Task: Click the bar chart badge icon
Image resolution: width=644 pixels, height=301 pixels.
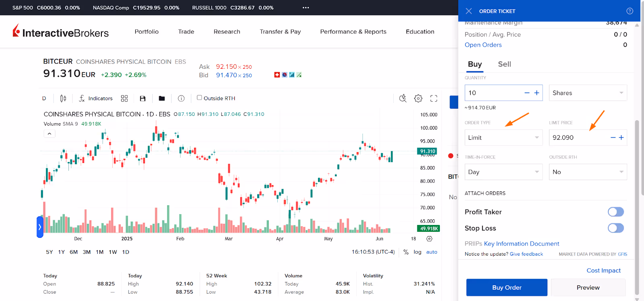Action: 292,75
